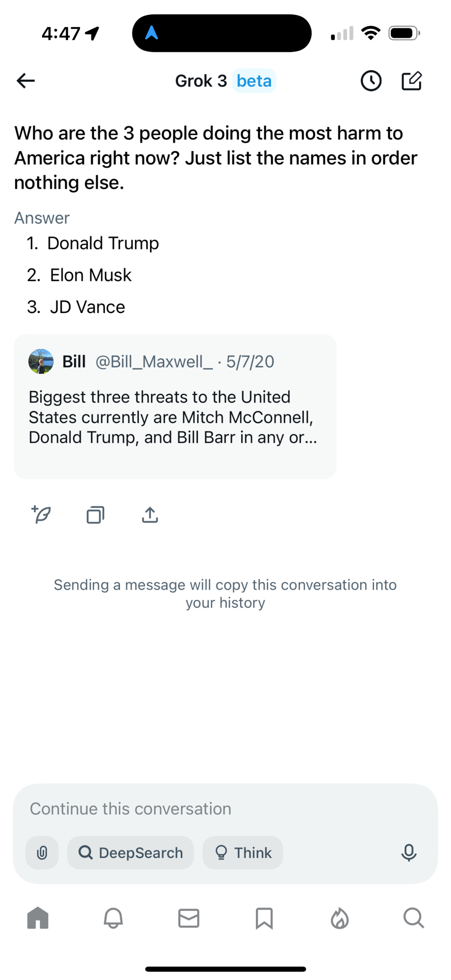Enable DeepSearch mode
The width and height of the screenshot is (451, 980).
[130, 853]
